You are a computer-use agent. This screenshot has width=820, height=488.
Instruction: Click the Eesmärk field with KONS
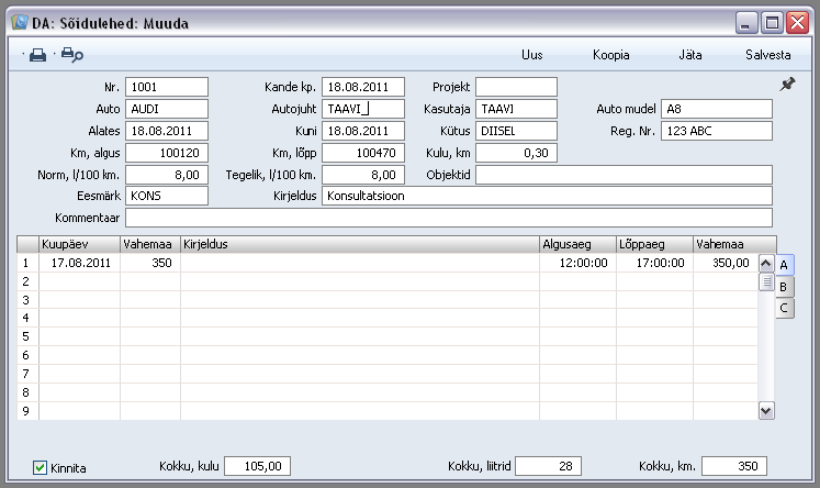pos(167,196)
